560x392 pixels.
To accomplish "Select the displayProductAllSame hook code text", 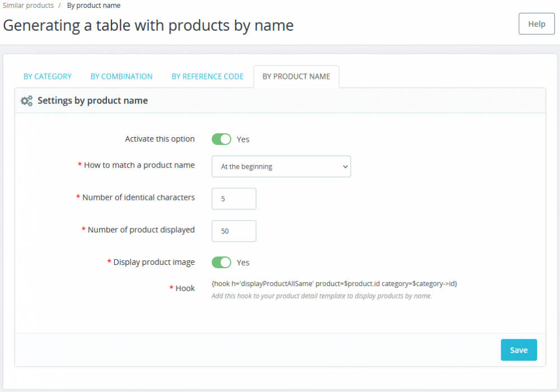I will coord(334,283).
